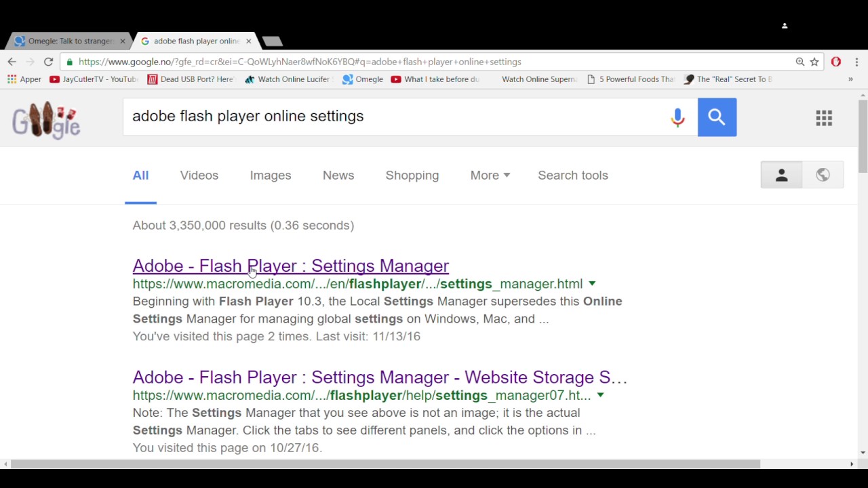The image size is (868, 488).
Task: Click the profile icon in title bar
Action: (785, 26)
